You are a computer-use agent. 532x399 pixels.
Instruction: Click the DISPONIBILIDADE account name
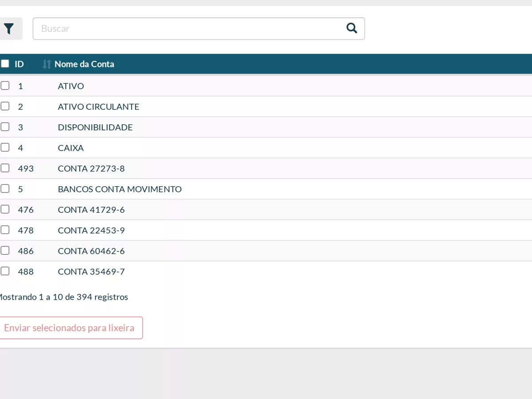pos(95,127)
